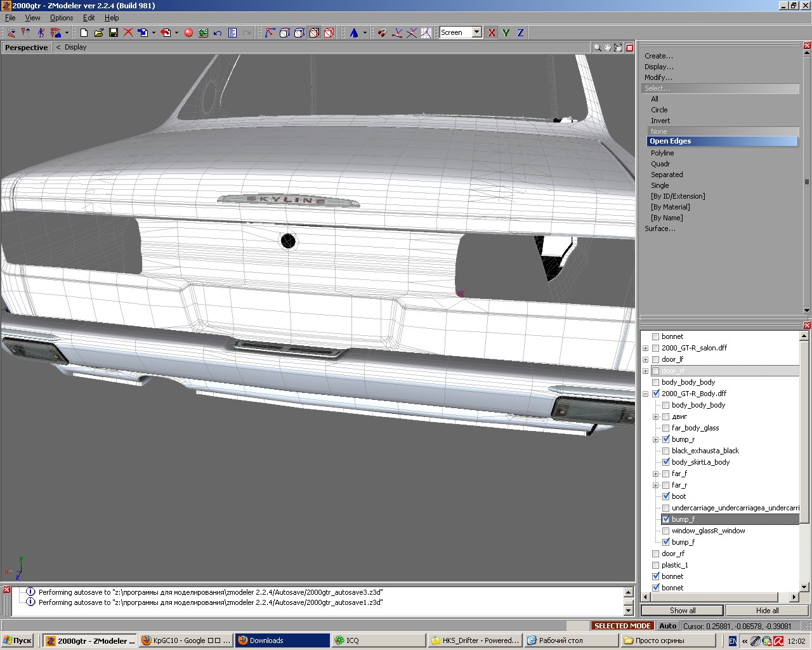Expand the 2000_GT-R_salon.dff tree node
Screen dimensions: 812x650
pos(646,348)
